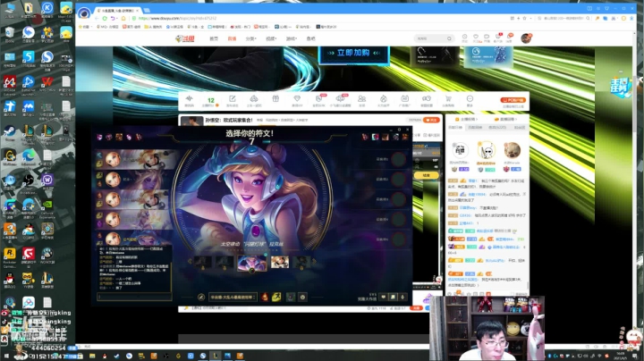Expand the 分类 navigation dropdown

tap(251, 38)
